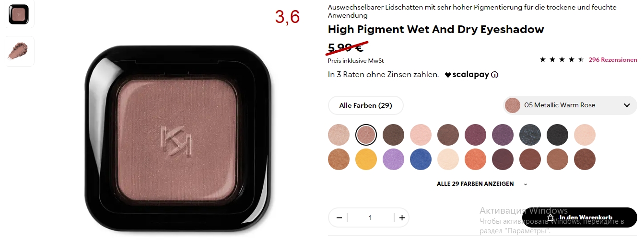Select the yellow color swatch
The width and height of the screenshot is (644, 240).
click(366, 160)
